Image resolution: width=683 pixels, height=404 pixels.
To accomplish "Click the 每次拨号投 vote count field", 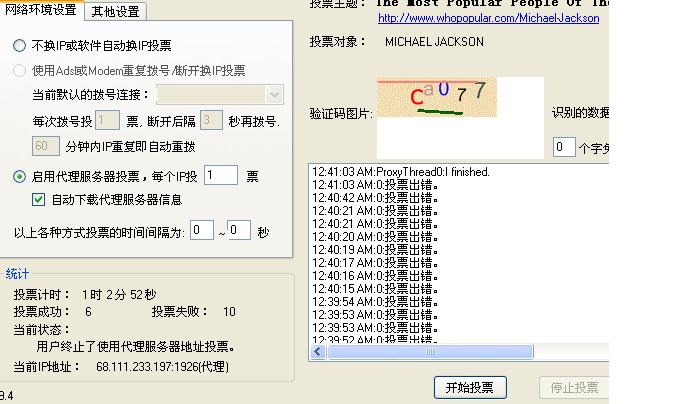I will pyautogui.click(x=107, y=121).
